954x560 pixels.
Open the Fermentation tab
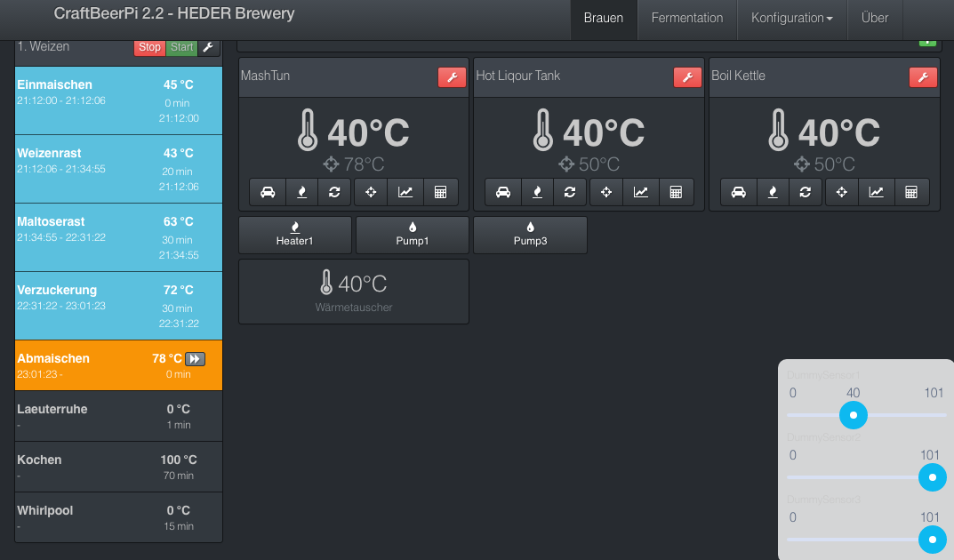(x=687, y=18)
